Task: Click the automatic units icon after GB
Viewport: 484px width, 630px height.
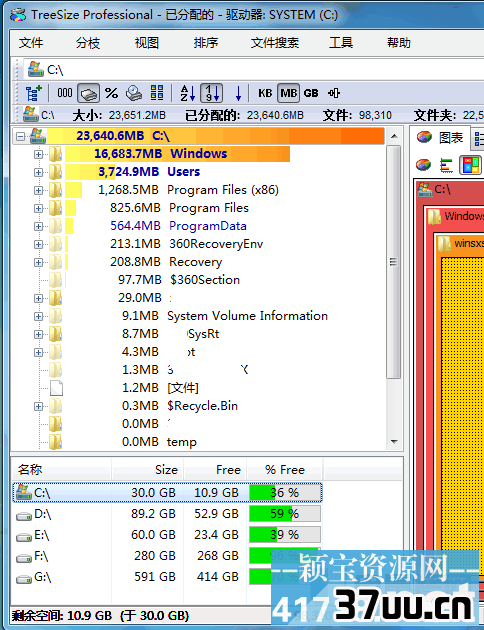Action: [x=334, y=93]
